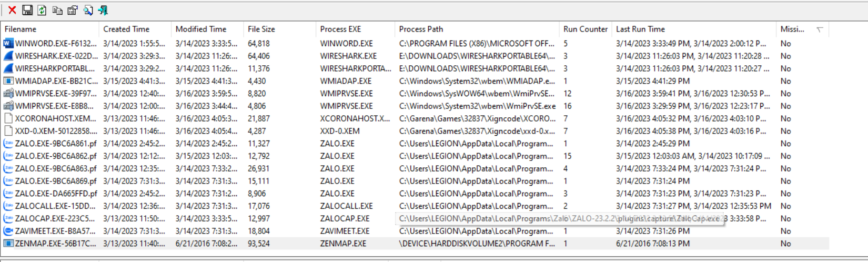Click the Garena Xigncode\xxd-0.x... path cell
The width and height of the screenshot is (868, 262).
point(477,131)
